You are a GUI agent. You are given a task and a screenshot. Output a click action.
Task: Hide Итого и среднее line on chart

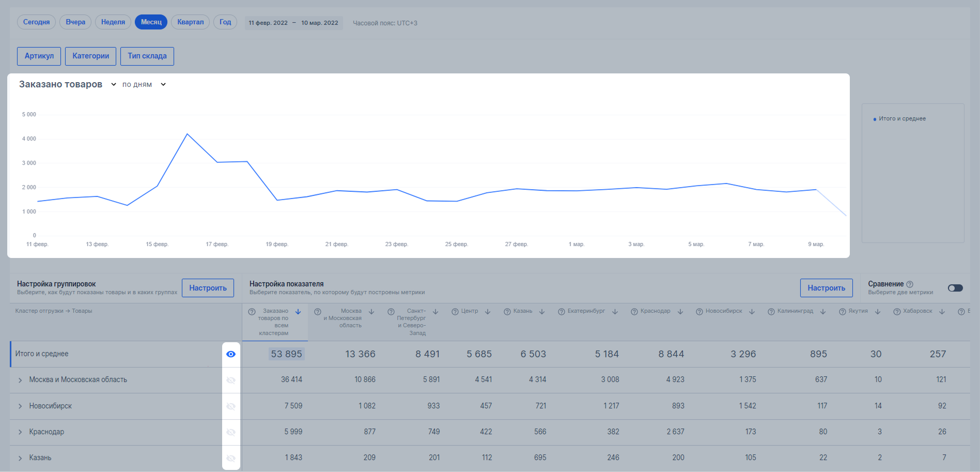click(x=231, y=354)
